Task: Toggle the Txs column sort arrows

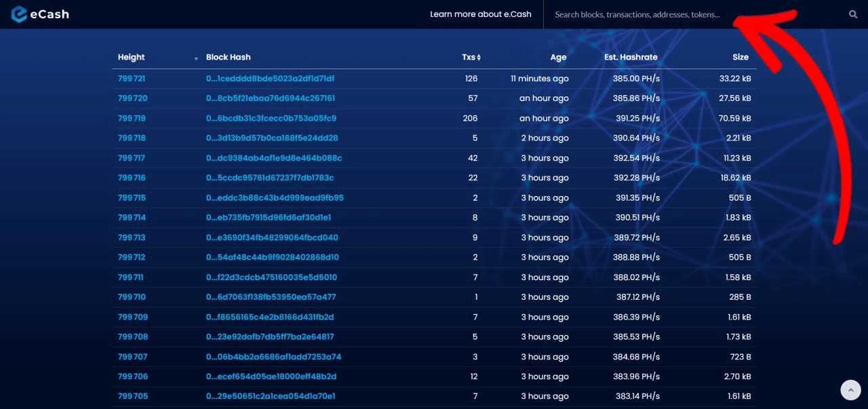Action: [x=479, y=58]
